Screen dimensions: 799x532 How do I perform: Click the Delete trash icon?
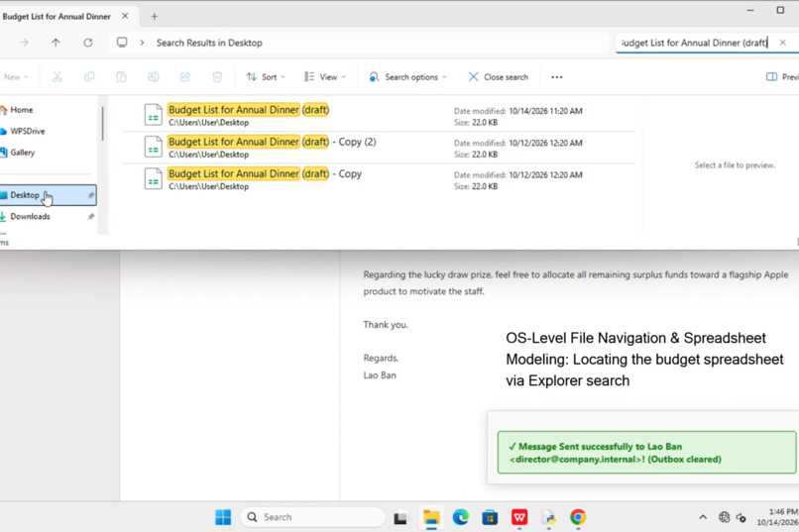[217, 77]
